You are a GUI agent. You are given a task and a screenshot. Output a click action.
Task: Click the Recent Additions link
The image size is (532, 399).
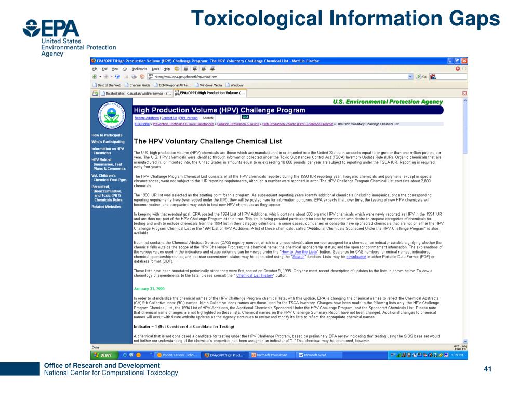pyautogui.click(x=147, y=118)
